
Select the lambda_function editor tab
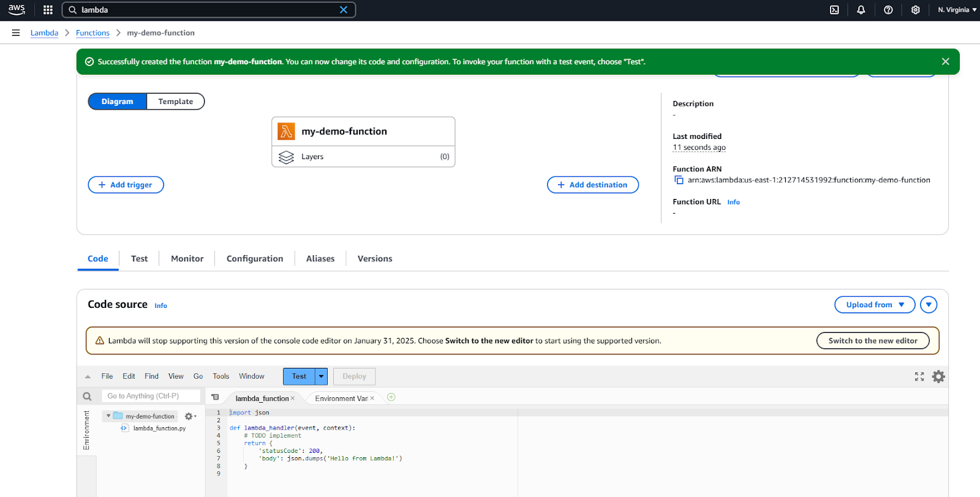(x=262, y=398)
